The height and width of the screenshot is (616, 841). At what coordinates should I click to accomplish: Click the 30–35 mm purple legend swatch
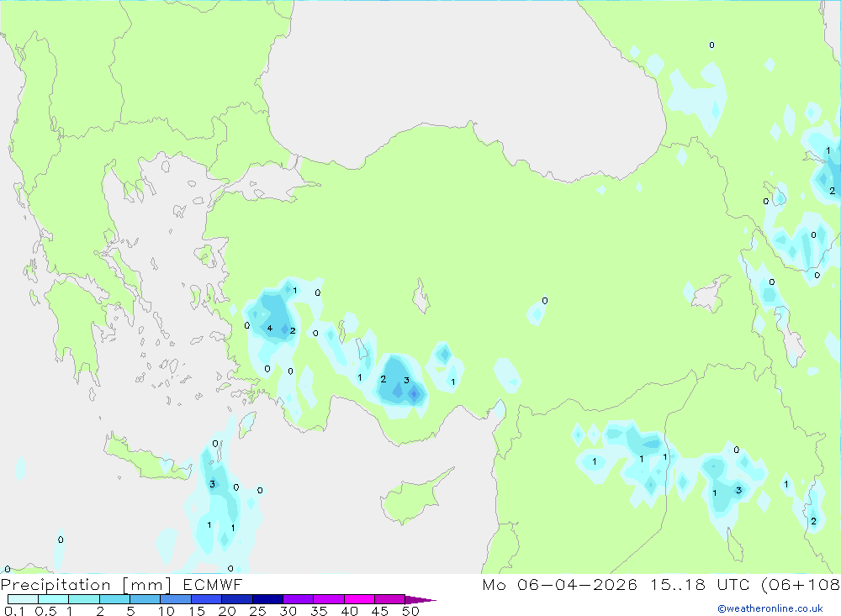point(299,599)
